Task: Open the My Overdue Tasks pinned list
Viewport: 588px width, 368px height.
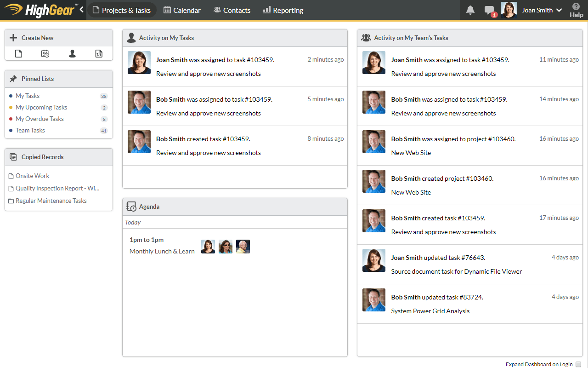Action: point(40,119)
